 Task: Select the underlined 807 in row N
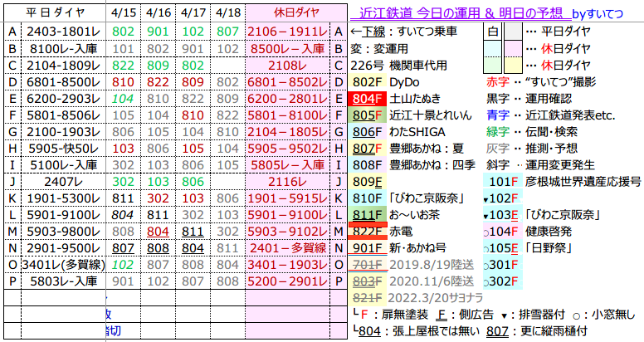(x=123, y=248)
